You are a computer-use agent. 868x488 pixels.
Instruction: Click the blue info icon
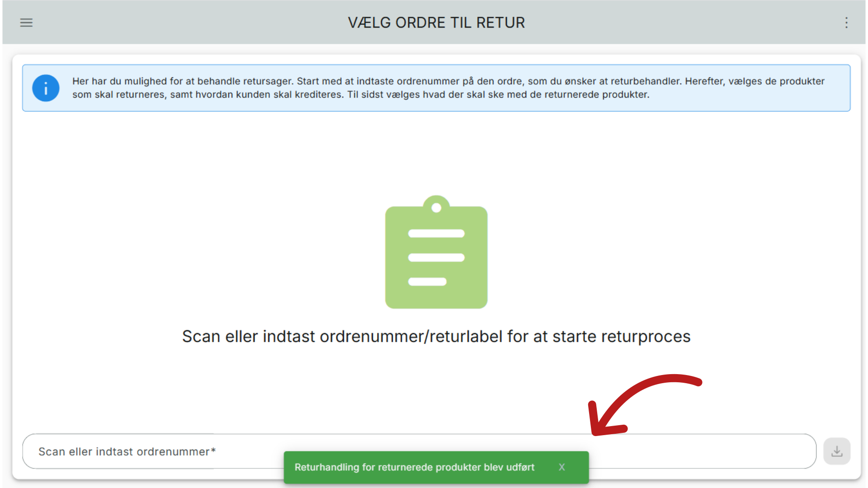click(x=46, y=88)
